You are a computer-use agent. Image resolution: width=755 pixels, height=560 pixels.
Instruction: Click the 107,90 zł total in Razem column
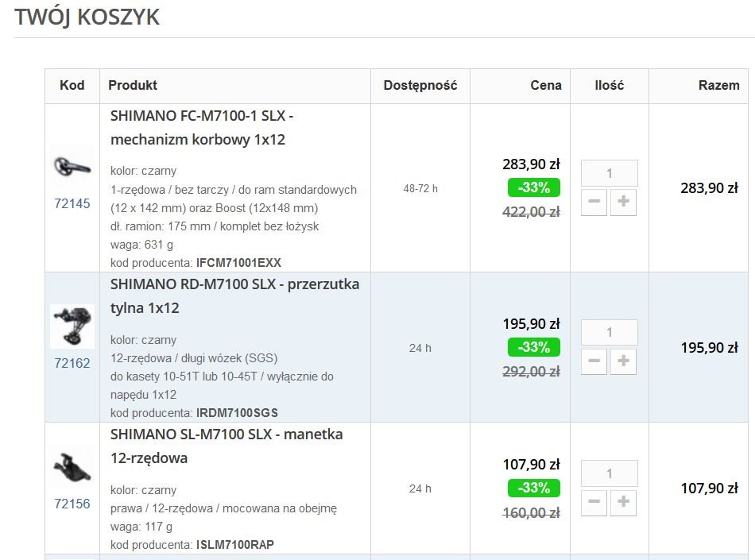coord(709,489)
